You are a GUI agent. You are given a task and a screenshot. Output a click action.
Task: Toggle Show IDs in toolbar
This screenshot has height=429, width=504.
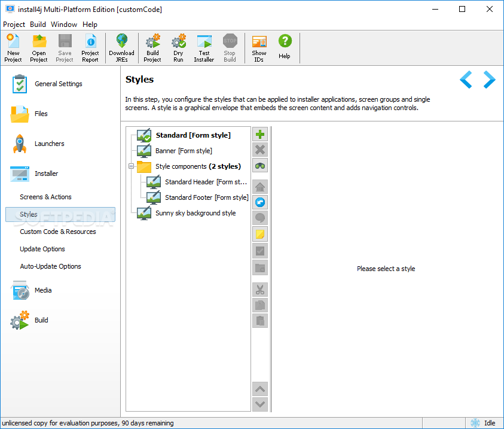pos(259,48)
